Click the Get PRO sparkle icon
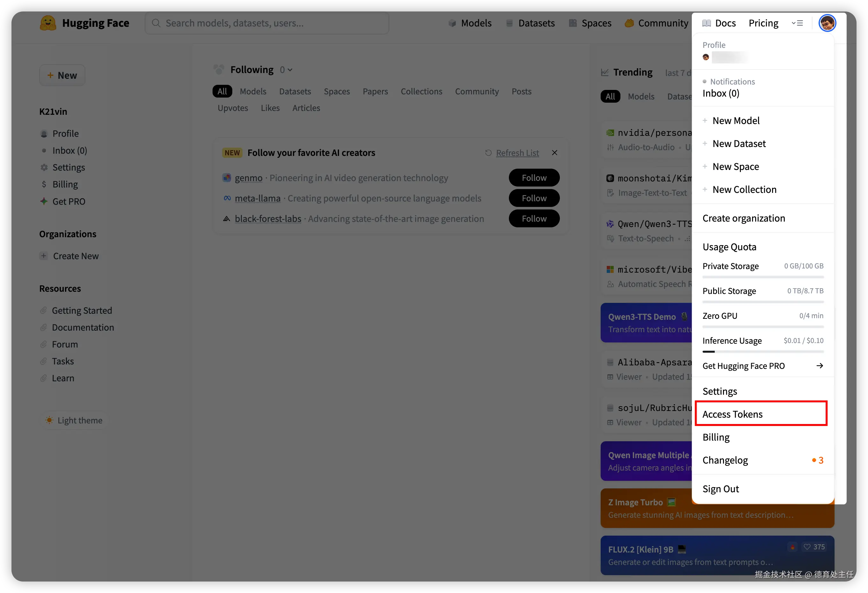The image size is (868, 593). pos(44,201)
